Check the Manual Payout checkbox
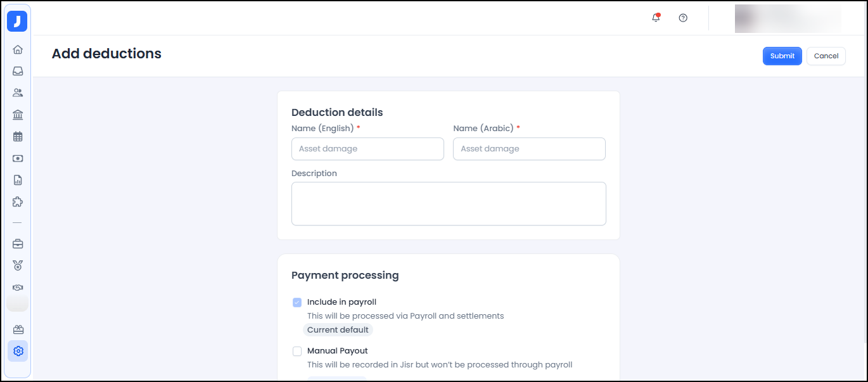The height and width of the screenshot is (382, 868). pos(297,351)
